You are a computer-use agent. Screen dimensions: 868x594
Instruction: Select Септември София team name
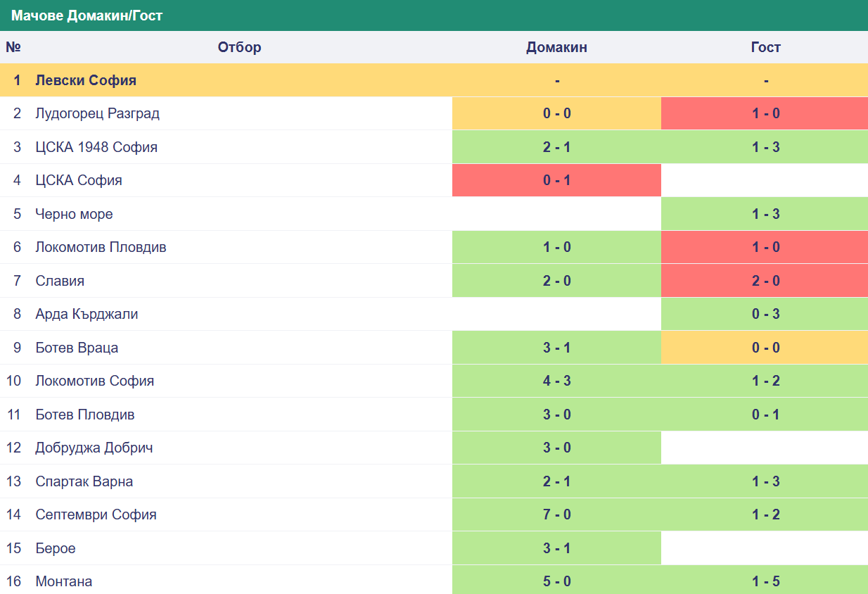(96, 514)
